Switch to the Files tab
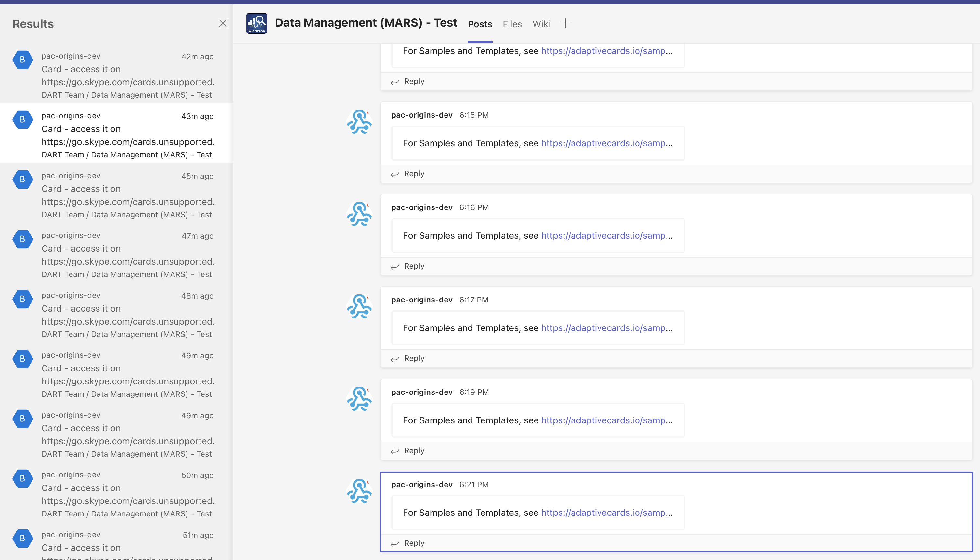 [x=512, y=24]
